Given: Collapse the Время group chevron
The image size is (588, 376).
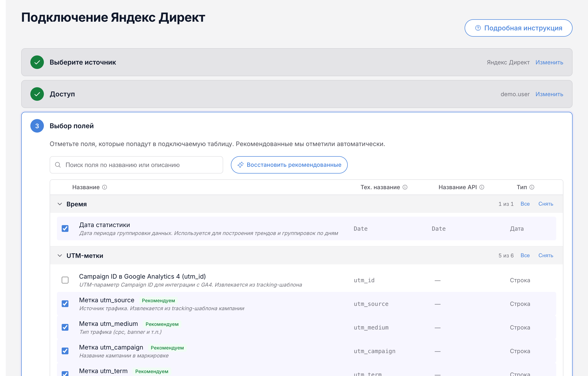Looking at the screenshot, I should pyautogui.click(x=60, y=204).
